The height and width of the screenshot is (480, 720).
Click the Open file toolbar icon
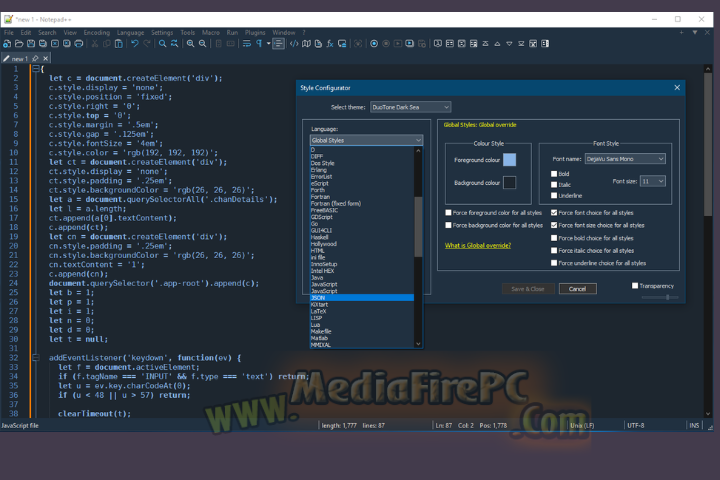click(19, 44)
